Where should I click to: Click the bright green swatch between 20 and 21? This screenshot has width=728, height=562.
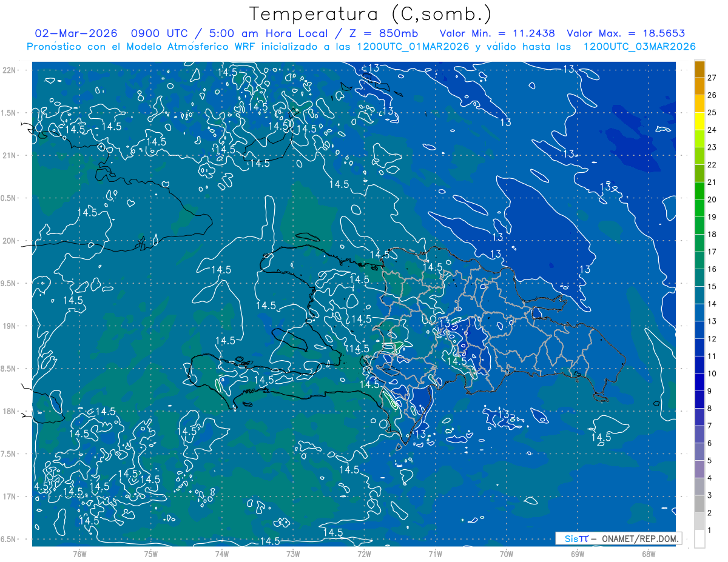pyautogui.click(x=699, y=191)
